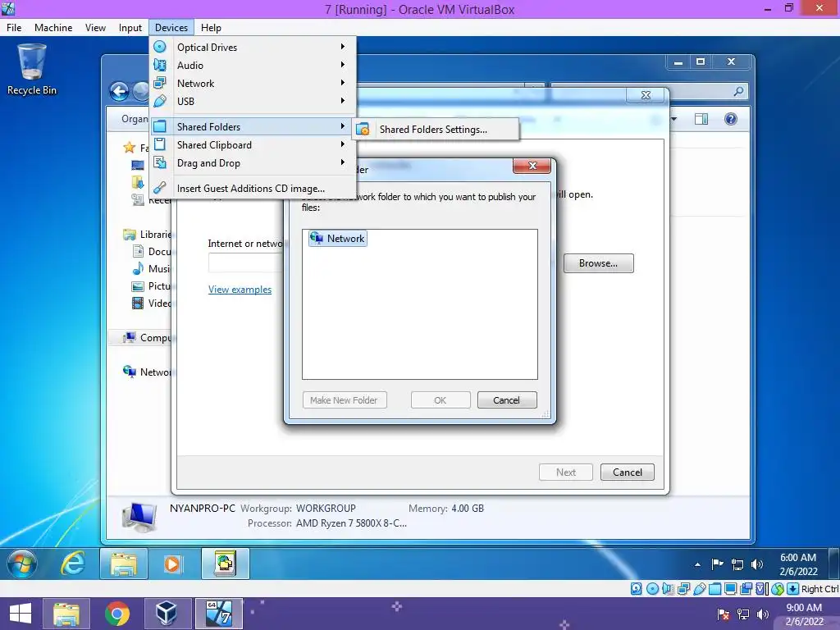
Task: Expand Network submenu in Devices menu
Action: pos(253,84)
